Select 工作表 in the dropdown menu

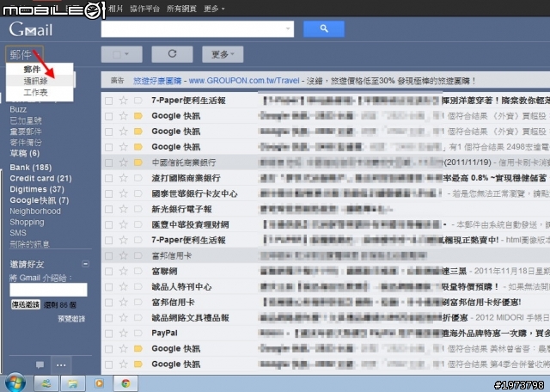(x=35, y=93)
